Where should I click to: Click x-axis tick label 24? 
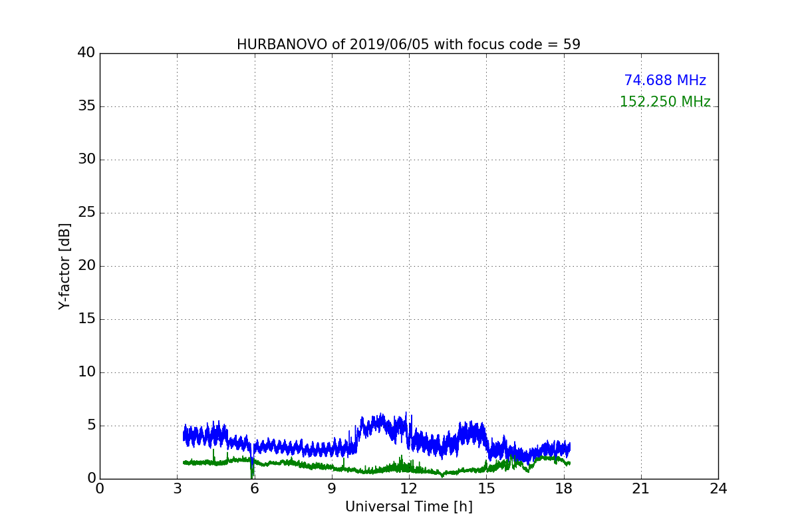coord(718,489)
